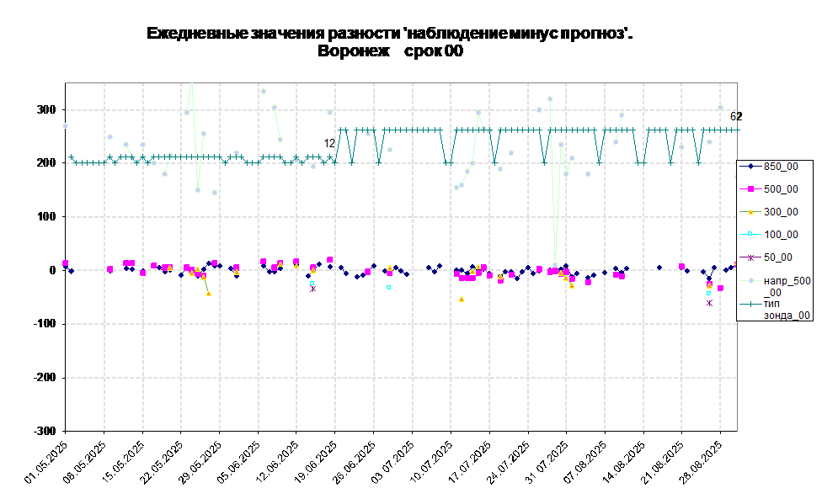The image size is (822, 504).
Task: Select the 850_00 legend text label
Action: point(781,167)
